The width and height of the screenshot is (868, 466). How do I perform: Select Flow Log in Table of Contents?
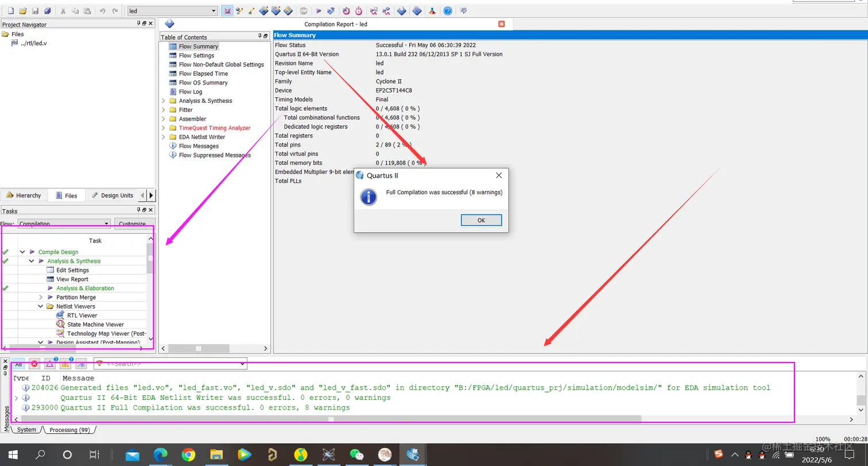(191, 92)
